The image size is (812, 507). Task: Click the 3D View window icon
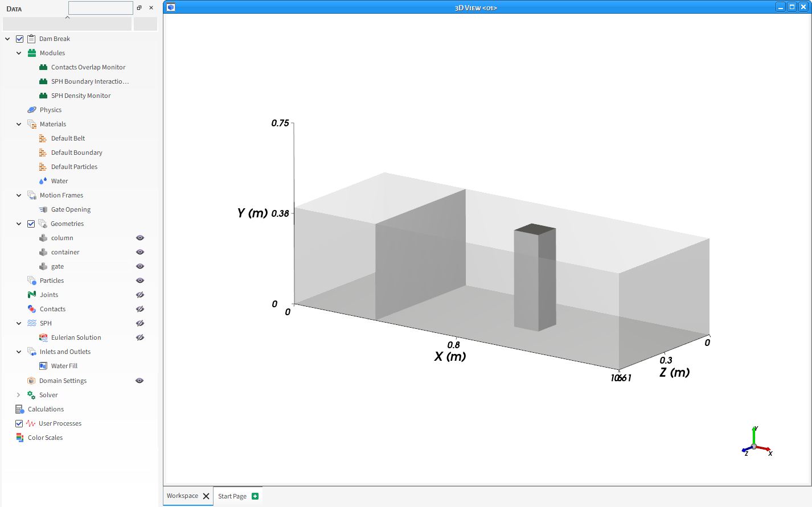[171, 7]
